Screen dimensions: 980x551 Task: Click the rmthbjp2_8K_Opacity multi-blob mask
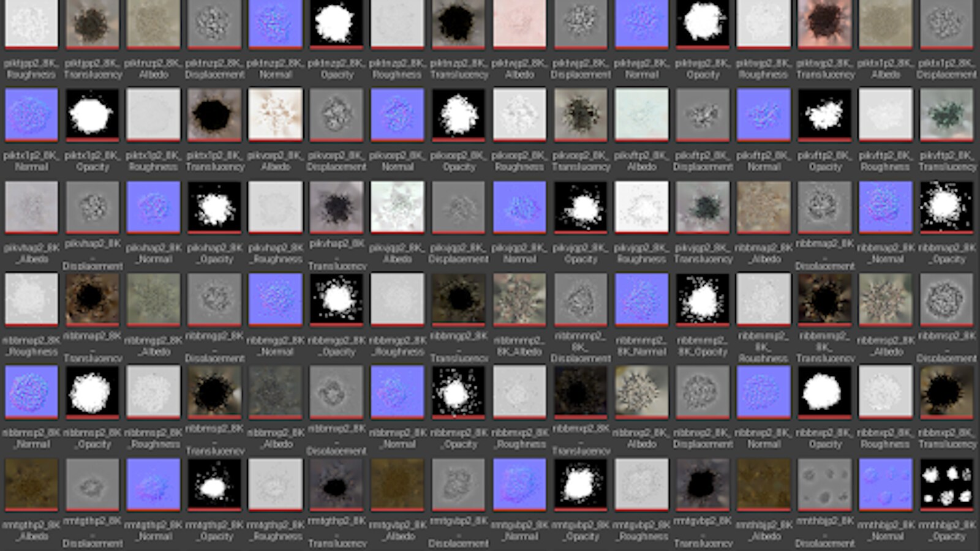point(946,484)
